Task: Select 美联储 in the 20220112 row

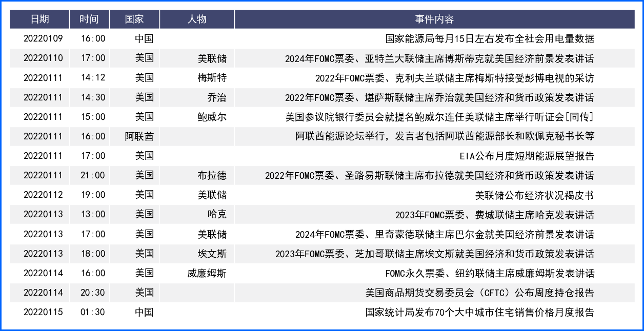Action: pyautogui.click(x=212, y=195)
